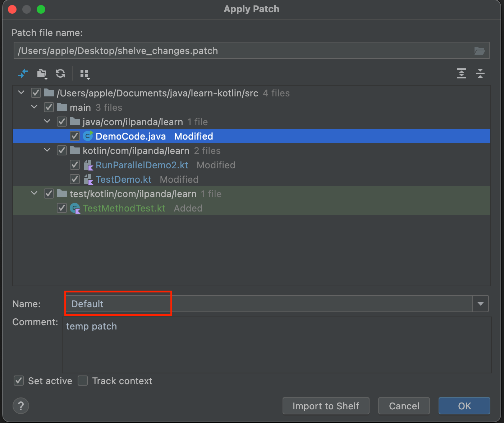Click the Expand All icon
Image resolution: width=504 pixels, height=423 pixels.
click(461, 74)
